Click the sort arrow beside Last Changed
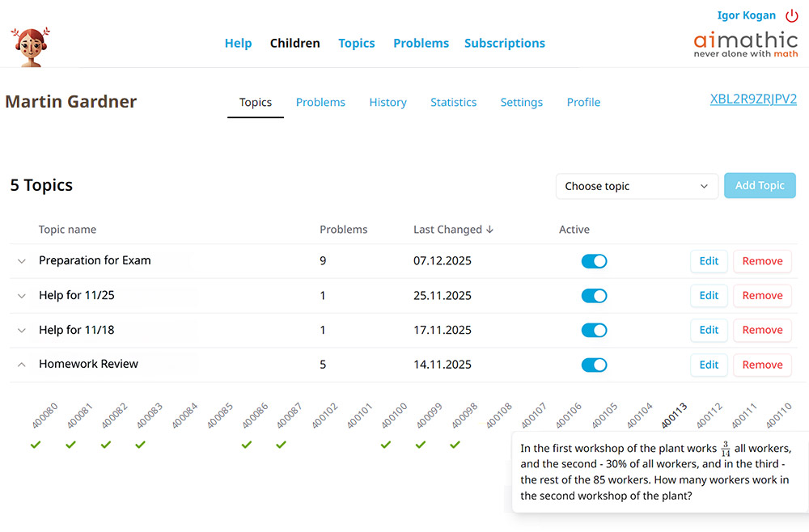This screenshot has width=809, height=532. pos(489,230)
